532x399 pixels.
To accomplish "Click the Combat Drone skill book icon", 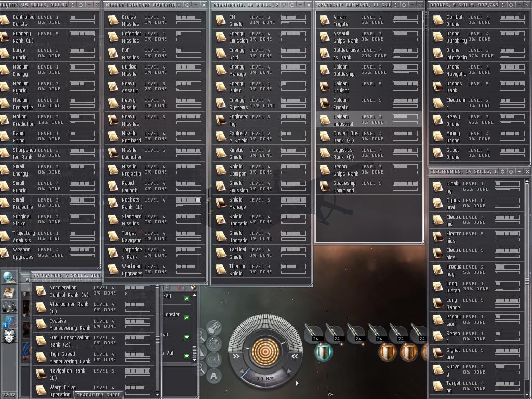I will pyautogui.click(x=437, y=20).
